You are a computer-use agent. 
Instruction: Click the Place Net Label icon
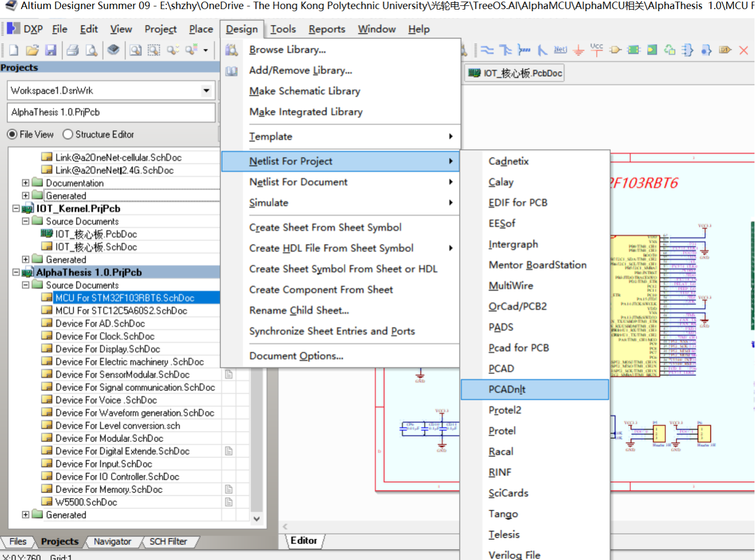coord(561,49)
